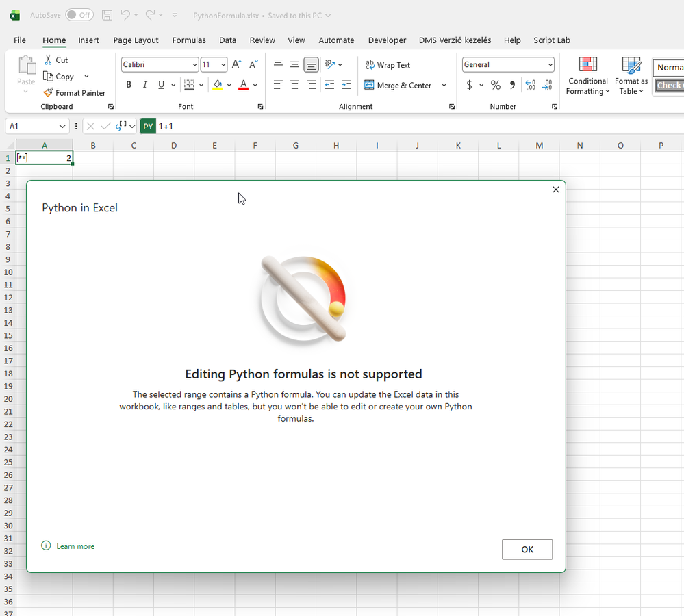Expand the Copy options arrow
Viewport: 684px width, 616px height.
(x=86, y=76)
